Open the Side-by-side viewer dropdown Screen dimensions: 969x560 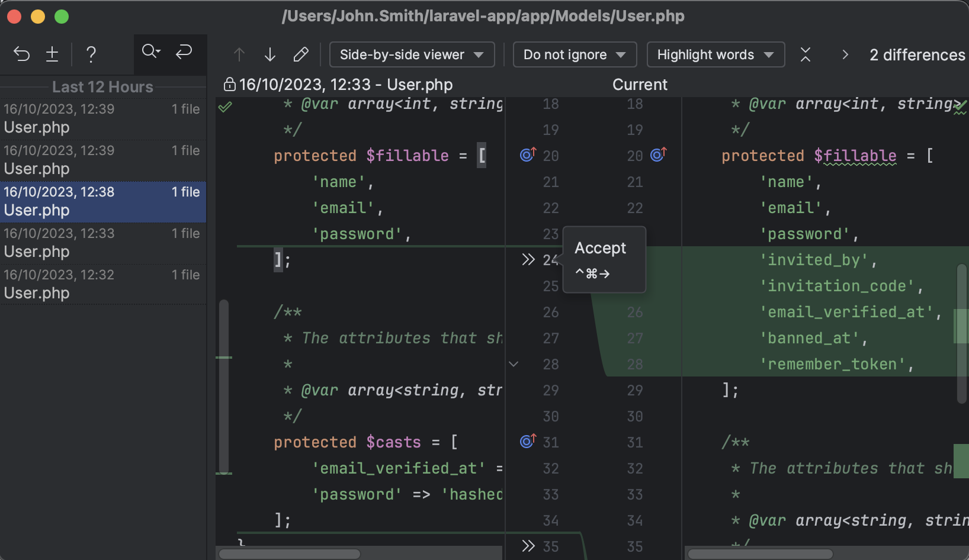point(412,54)
